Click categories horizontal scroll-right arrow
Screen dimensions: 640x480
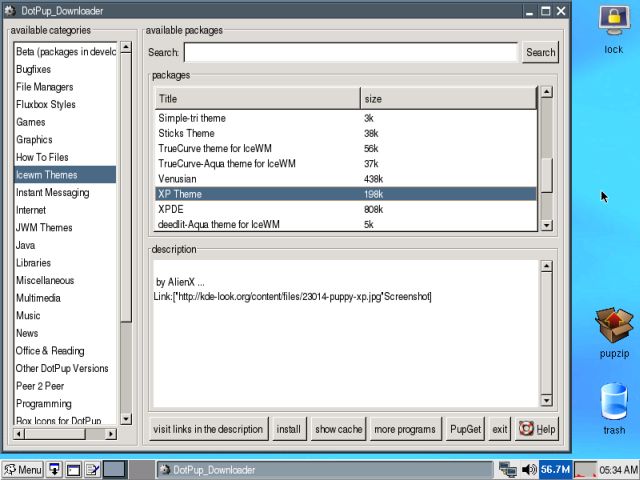coord(110,434)
